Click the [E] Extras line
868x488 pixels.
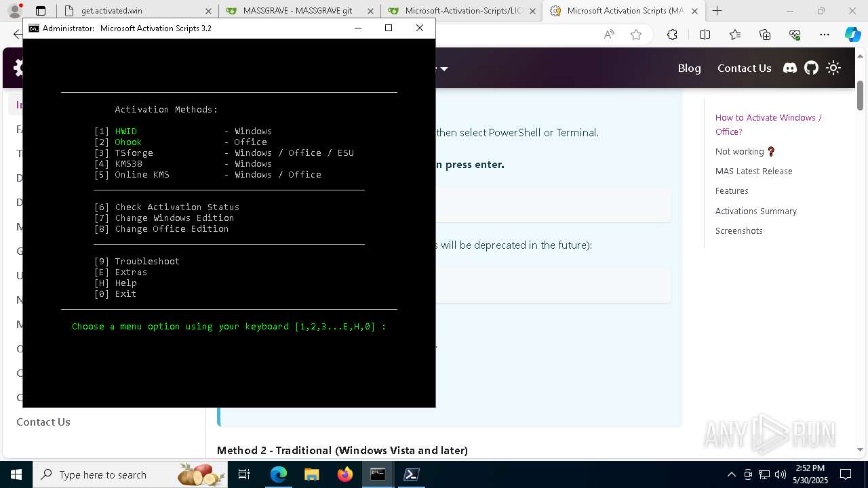[121, 272]
